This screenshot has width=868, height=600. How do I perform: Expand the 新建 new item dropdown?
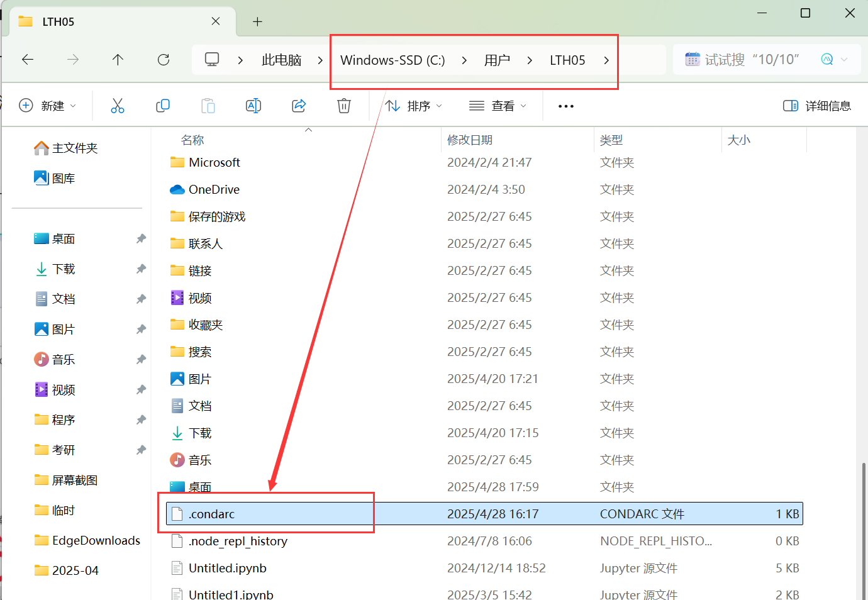(48, 105)
